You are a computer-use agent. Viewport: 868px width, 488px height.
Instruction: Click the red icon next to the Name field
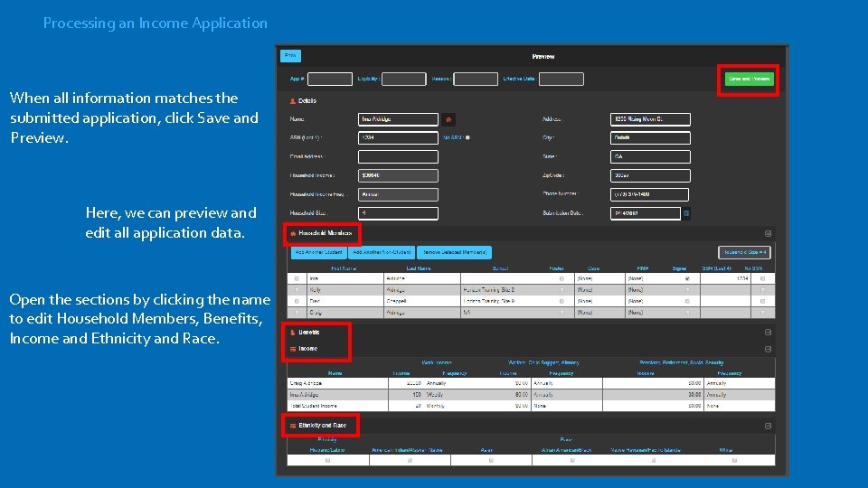tap(448, 119)
